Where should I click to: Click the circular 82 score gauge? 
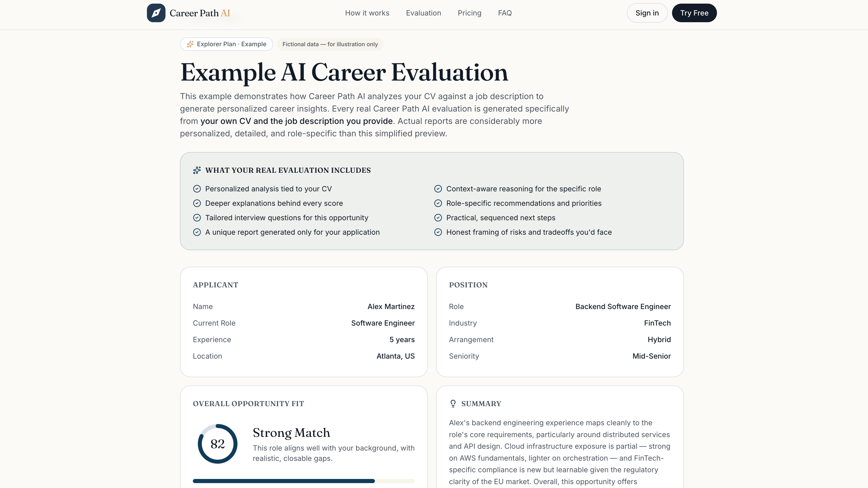pyautogui.click(x=217, y=444)
